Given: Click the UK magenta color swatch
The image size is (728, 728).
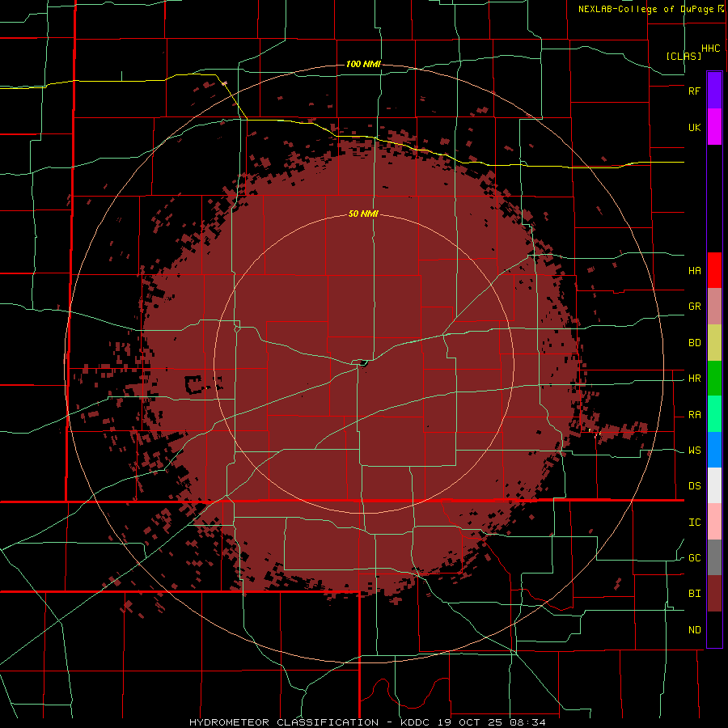Looking at the screenshot, I should 714,127.
